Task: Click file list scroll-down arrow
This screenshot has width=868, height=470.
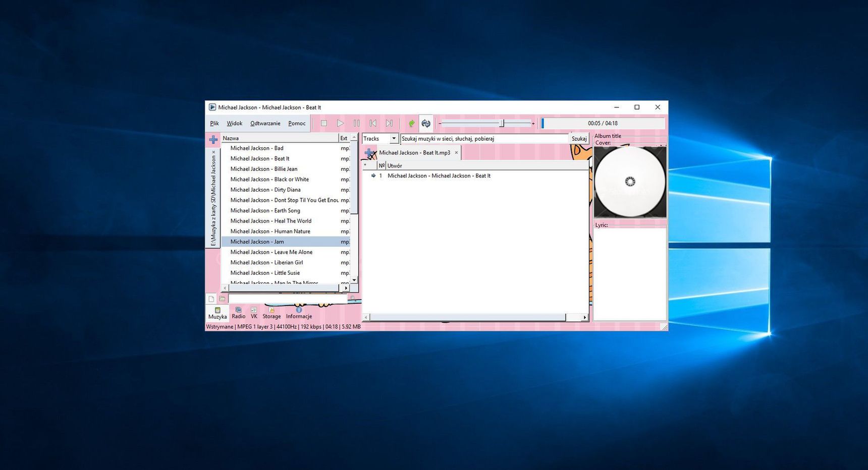Action: 354,280
